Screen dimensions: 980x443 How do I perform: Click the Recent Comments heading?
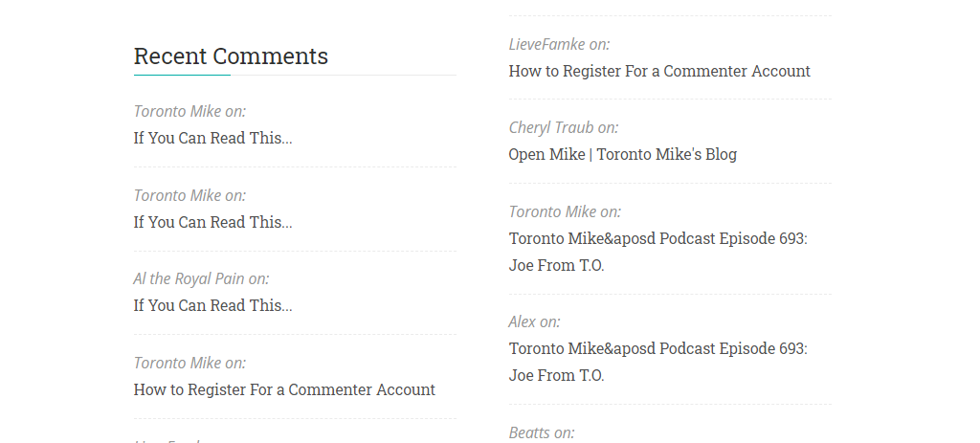click(231, 56)
